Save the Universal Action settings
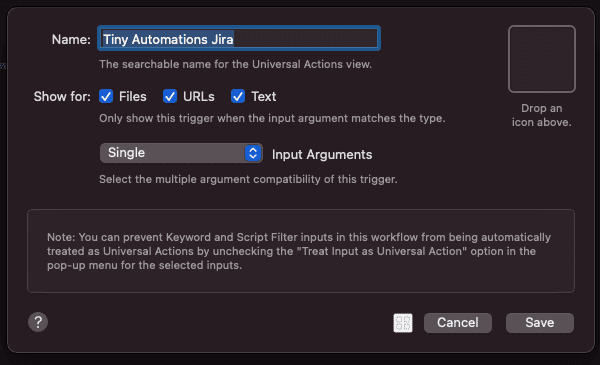The width and height of the screenshot is (600, 365). [540, 323]
